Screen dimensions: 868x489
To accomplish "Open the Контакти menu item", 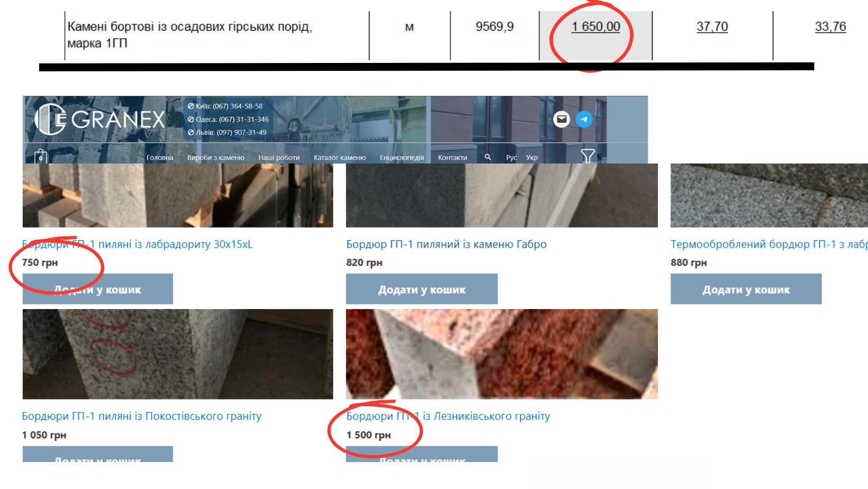I will coord(453,158).
